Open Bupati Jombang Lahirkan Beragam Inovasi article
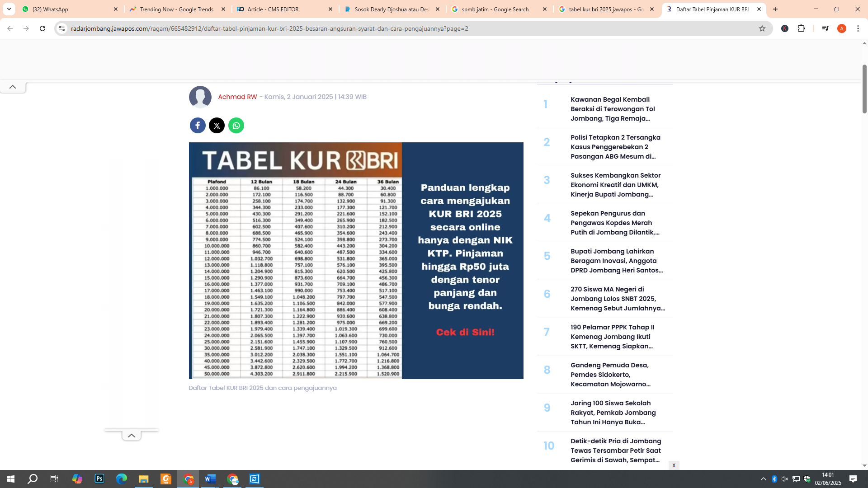The image size is (868, 488). (617, 261)
